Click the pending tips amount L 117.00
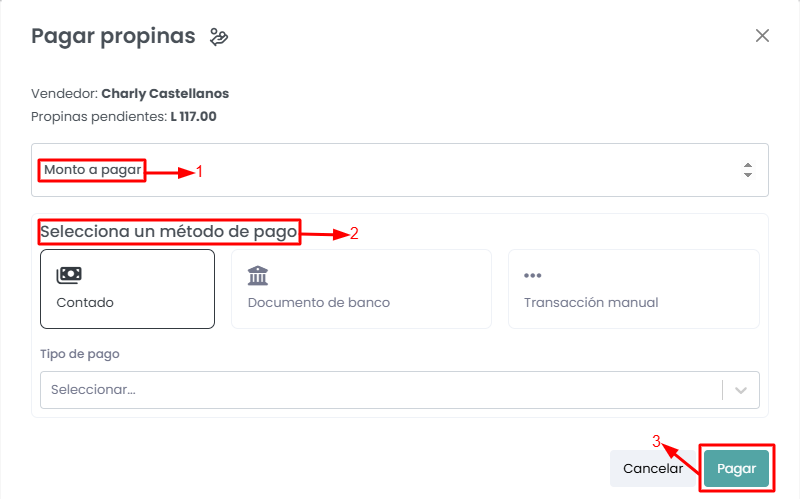 pyautogui.click(x=194, y=116)
